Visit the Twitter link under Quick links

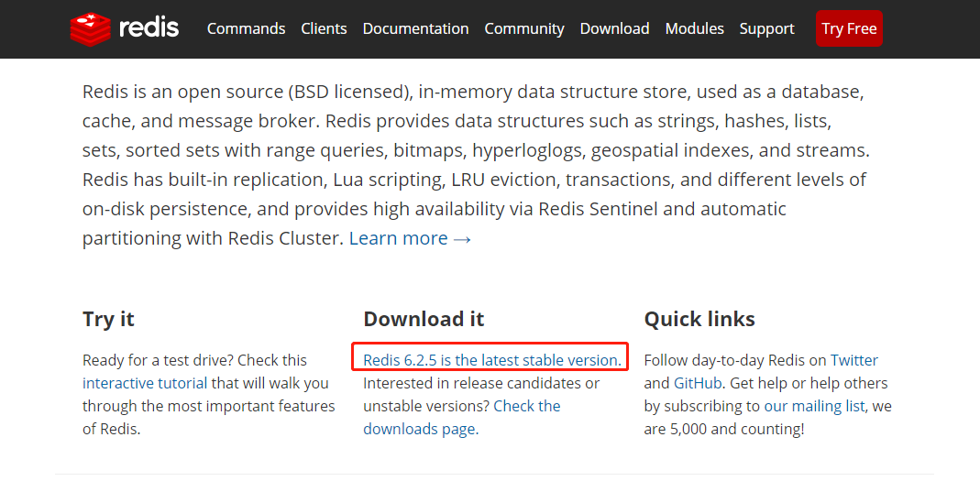click(x=853, y=360)
